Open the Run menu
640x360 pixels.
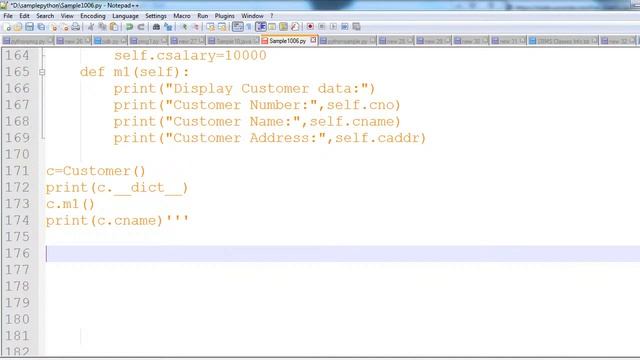click(x=202, y=16)
